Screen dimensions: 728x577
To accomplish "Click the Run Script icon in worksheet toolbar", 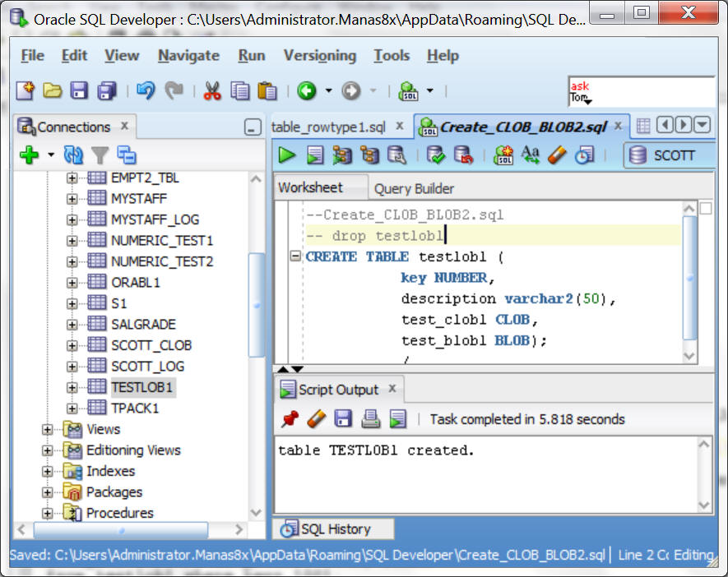I will (315, 155).
